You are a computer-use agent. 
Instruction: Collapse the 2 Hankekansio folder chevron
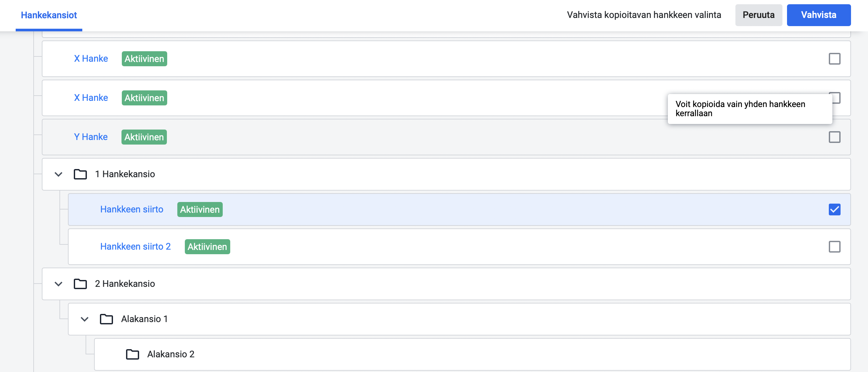pos(59,284)
